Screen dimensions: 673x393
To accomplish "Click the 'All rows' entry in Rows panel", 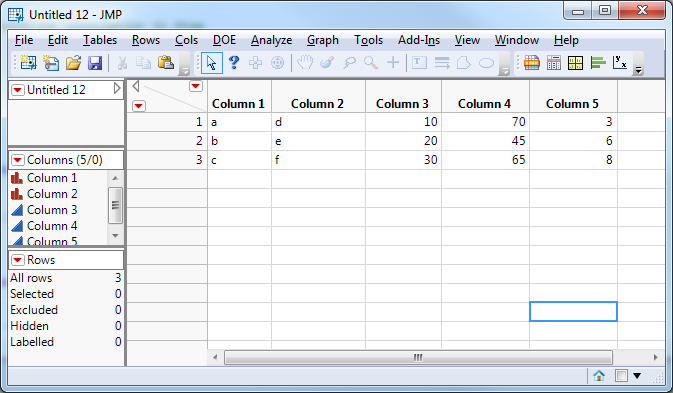I will pyautogui.click(x=66, y=278).
